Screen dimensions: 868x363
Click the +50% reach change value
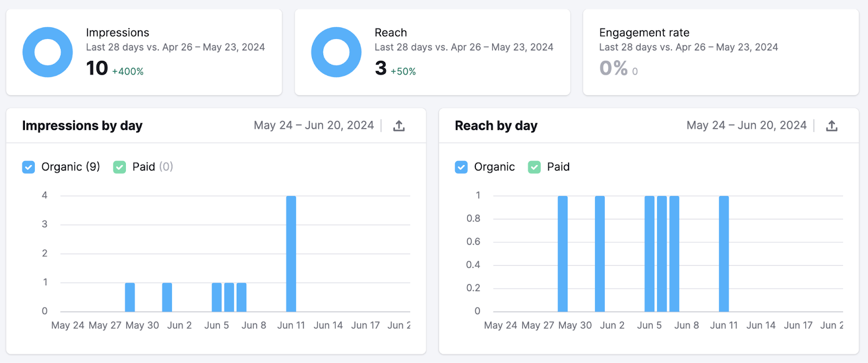403,72
